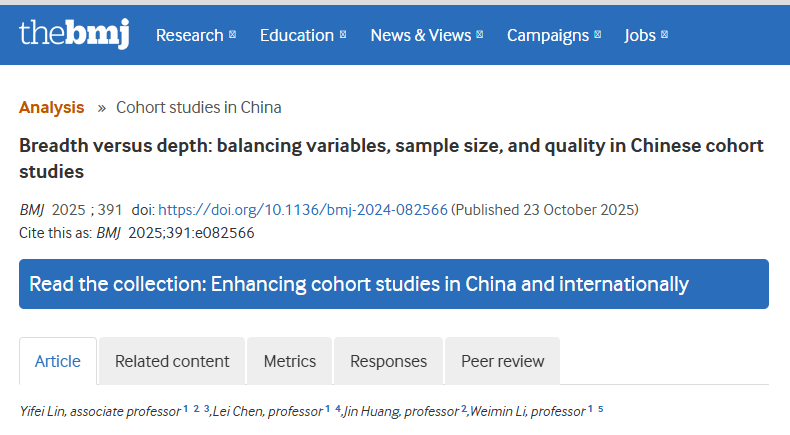Click affiliation superscript 5 after Weimin Li
The height and width of the screenshot is (435, 790).
point(601,409)
